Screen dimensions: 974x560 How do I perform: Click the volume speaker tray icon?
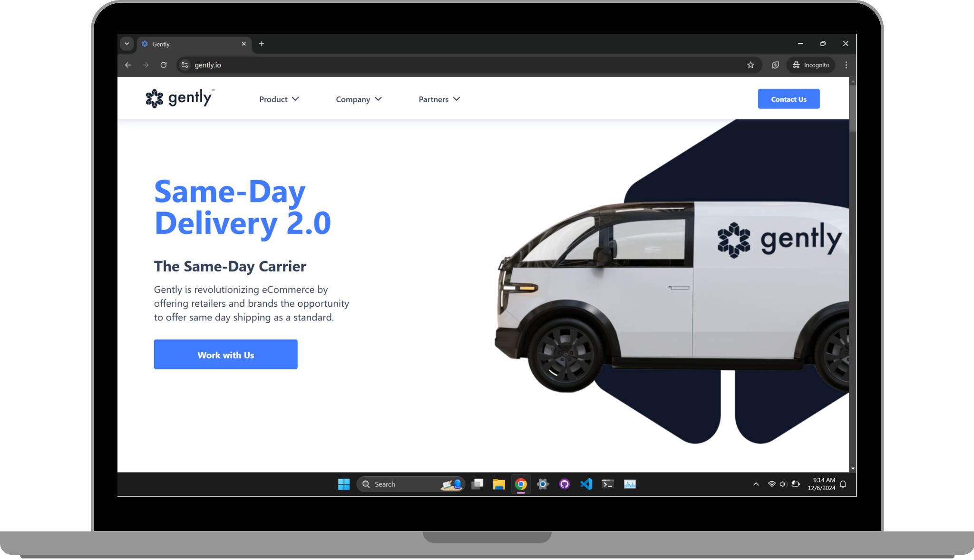[x=783, y=484]
